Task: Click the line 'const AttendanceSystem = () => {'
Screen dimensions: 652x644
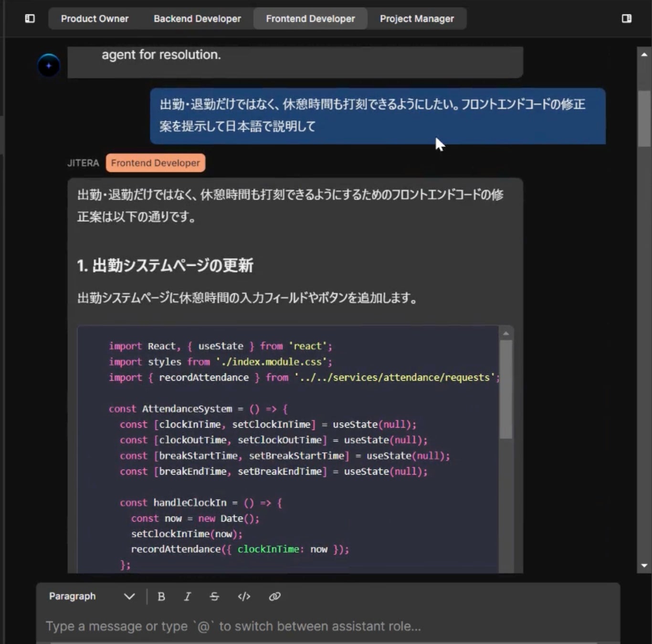Action: 198,409
